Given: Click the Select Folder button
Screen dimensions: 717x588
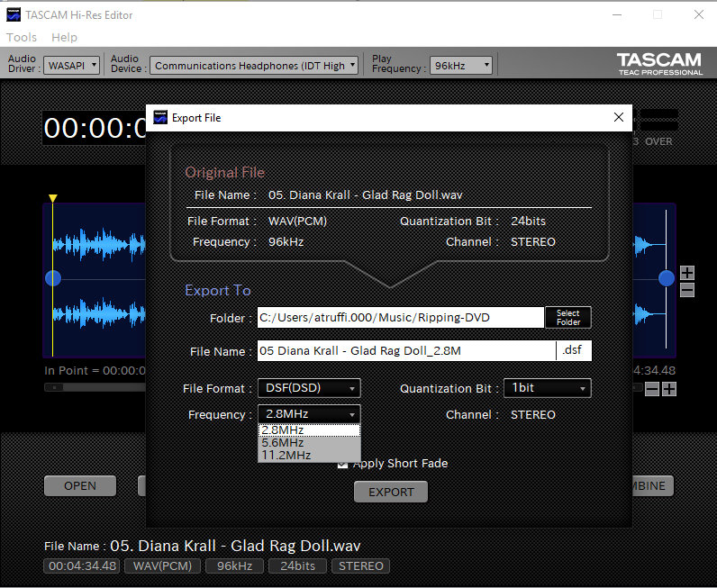Looking at the screenshot, I should (568, 317).
